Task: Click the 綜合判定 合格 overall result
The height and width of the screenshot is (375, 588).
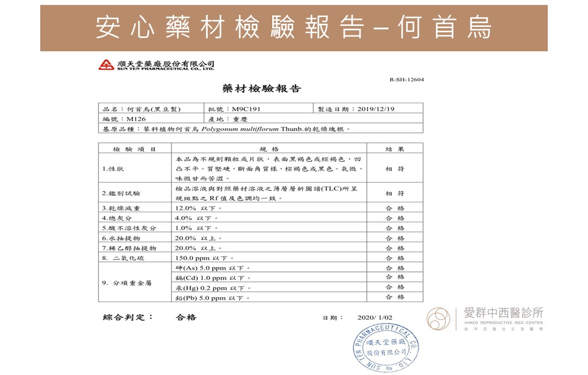Action: click(185, 317)
